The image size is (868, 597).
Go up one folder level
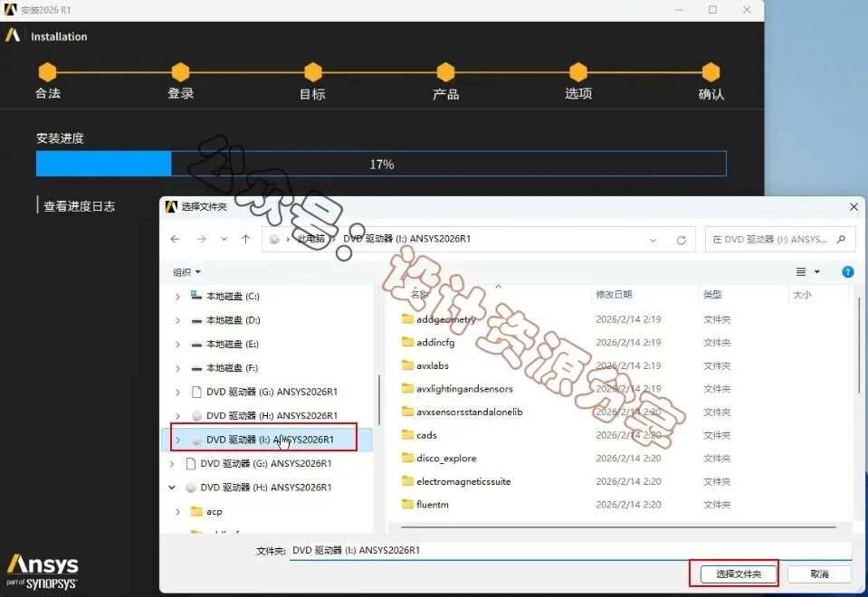point(246,239)
